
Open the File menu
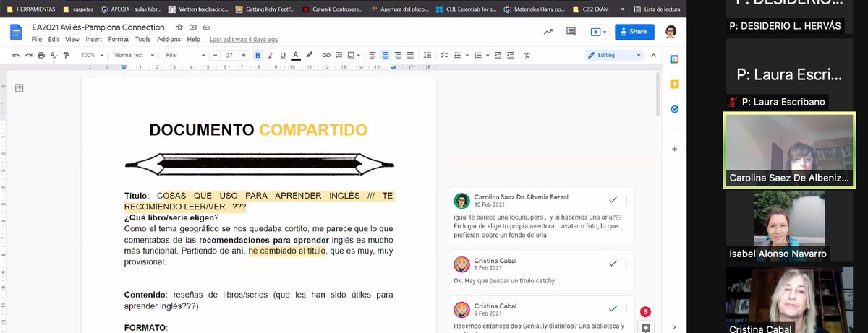point(37,39)
